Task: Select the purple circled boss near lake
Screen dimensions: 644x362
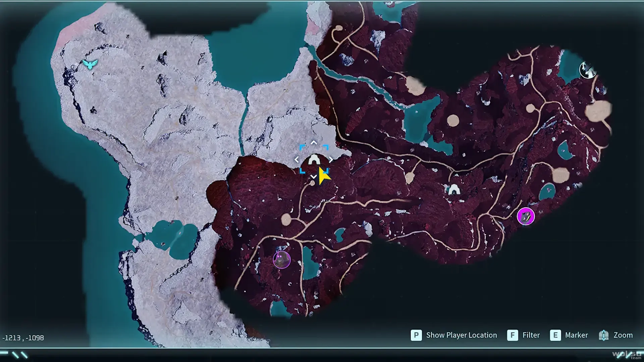Action: tap(281, 260)
